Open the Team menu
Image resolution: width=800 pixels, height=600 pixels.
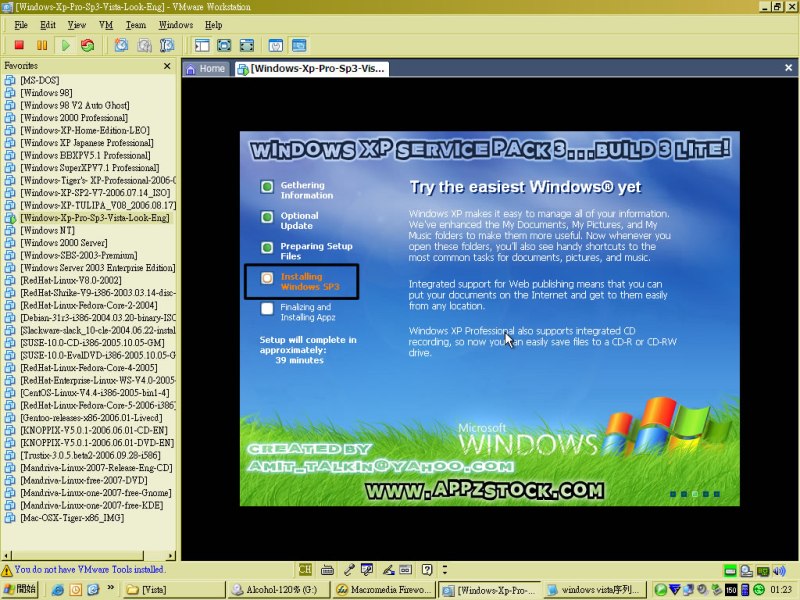coord(136,25)
